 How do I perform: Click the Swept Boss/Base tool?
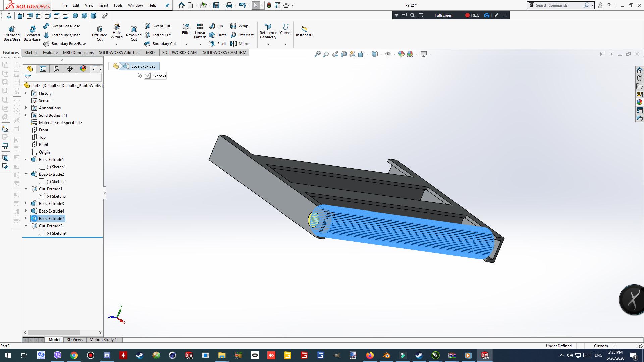[62, 26]
